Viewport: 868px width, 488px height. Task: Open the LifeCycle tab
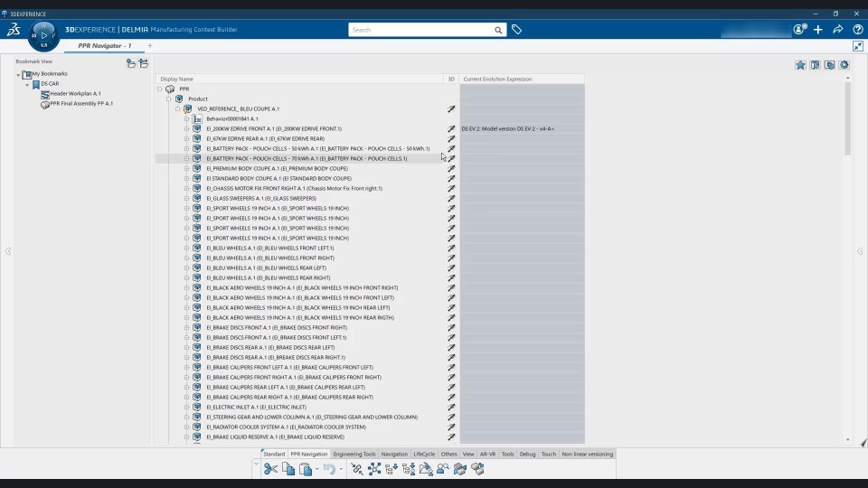pyautogui.click(x=425, y=455)
